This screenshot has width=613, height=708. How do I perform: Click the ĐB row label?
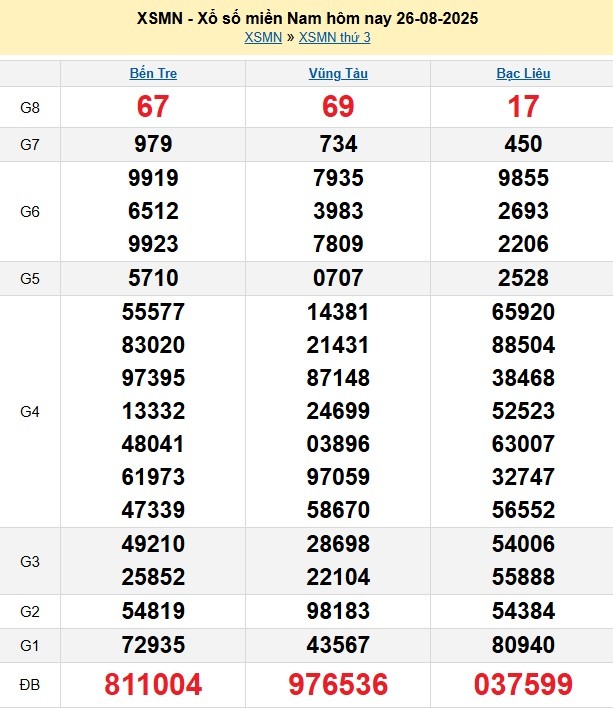pos(30,685)
